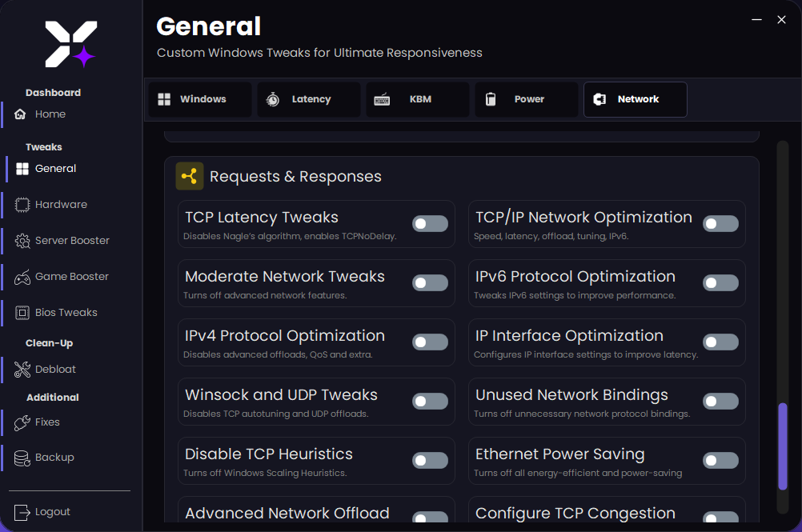Click the Logout button
Screen dimensions: 802x532
coord(48,511)
